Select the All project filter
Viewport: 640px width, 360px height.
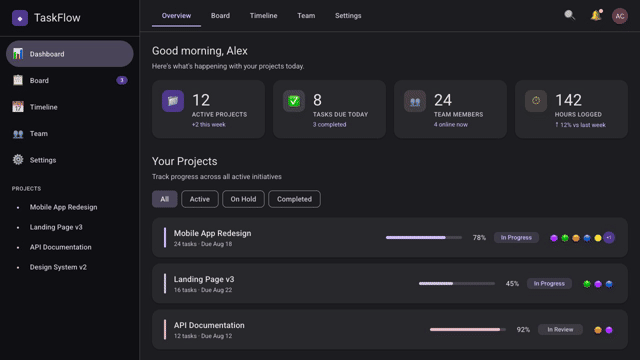coord(164,199)
